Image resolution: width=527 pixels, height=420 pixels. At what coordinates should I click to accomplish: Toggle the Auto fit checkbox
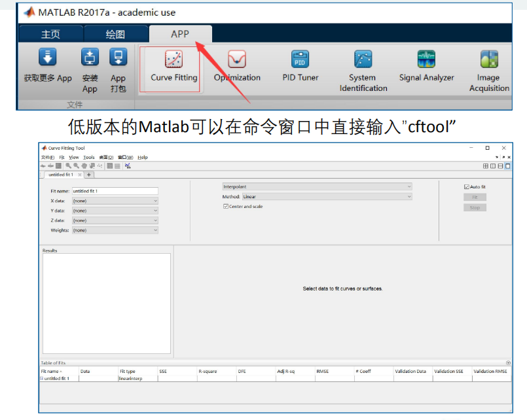coord(467,186)
